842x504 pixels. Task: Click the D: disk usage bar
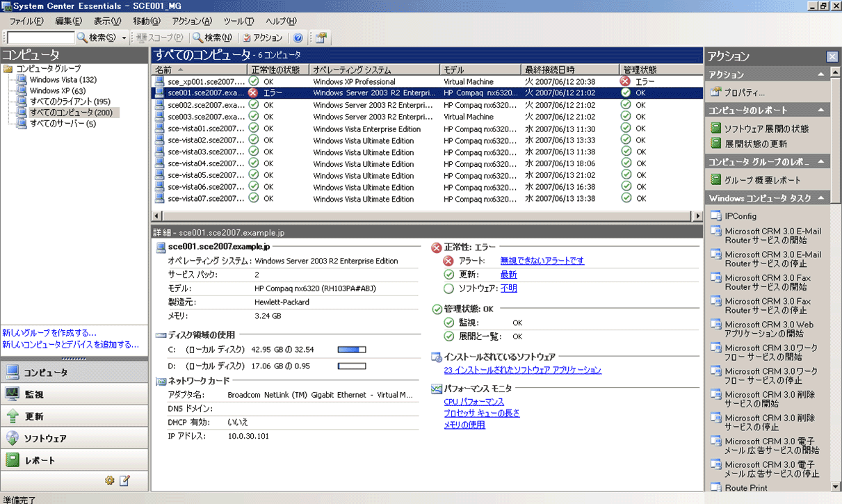point(352,366)
